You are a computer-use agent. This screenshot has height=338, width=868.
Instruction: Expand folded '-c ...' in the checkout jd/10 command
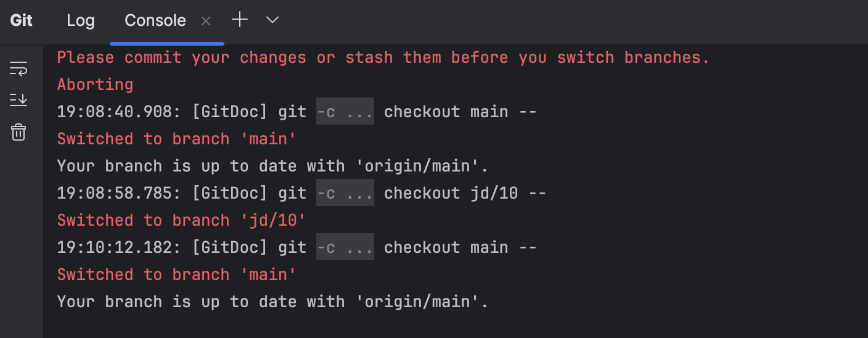(345, 193)
